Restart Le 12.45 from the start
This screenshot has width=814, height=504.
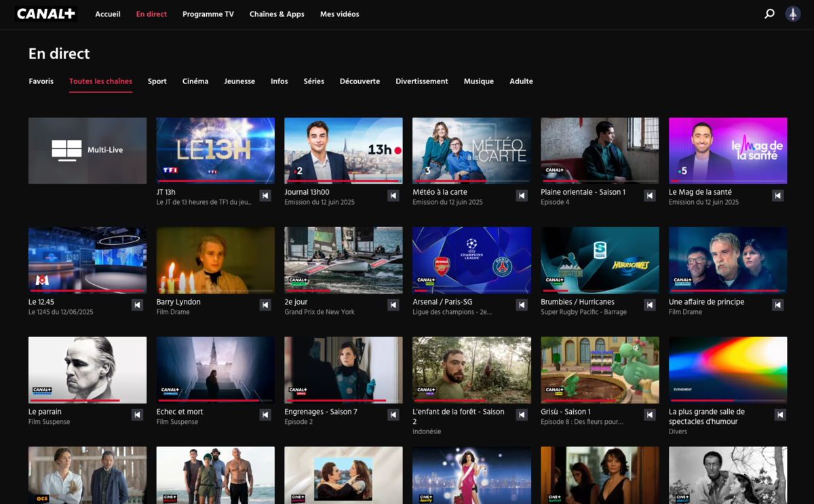[137, 305]
